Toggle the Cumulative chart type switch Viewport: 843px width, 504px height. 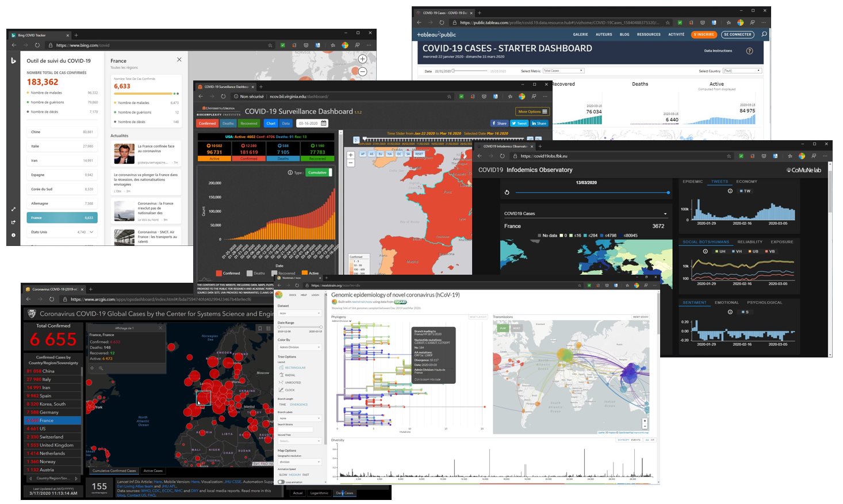[319, 172]
